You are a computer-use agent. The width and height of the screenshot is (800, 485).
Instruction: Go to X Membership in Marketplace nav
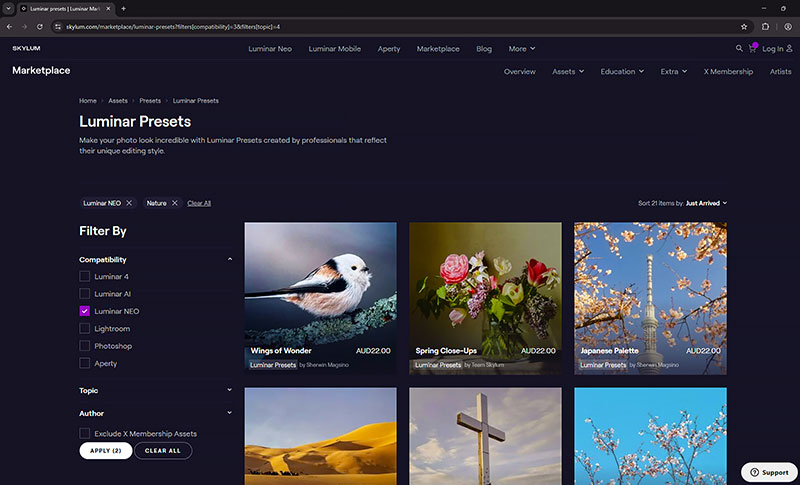(728, 72)
